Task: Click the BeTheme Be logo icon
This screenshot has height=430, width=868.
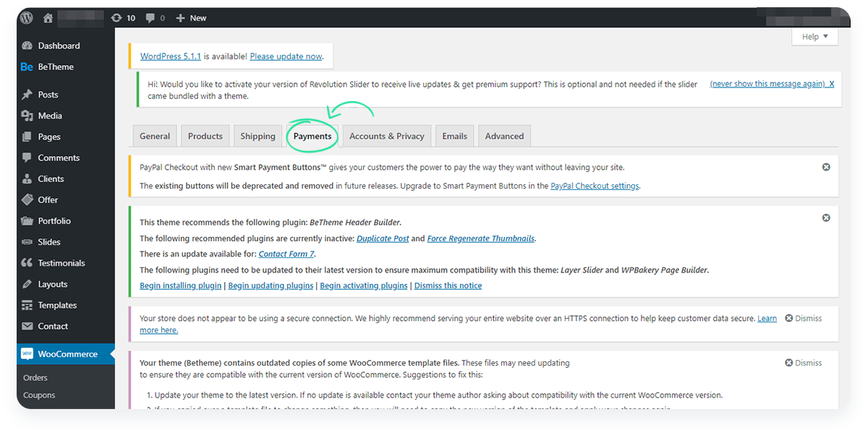Action: [x=27, y=66]
